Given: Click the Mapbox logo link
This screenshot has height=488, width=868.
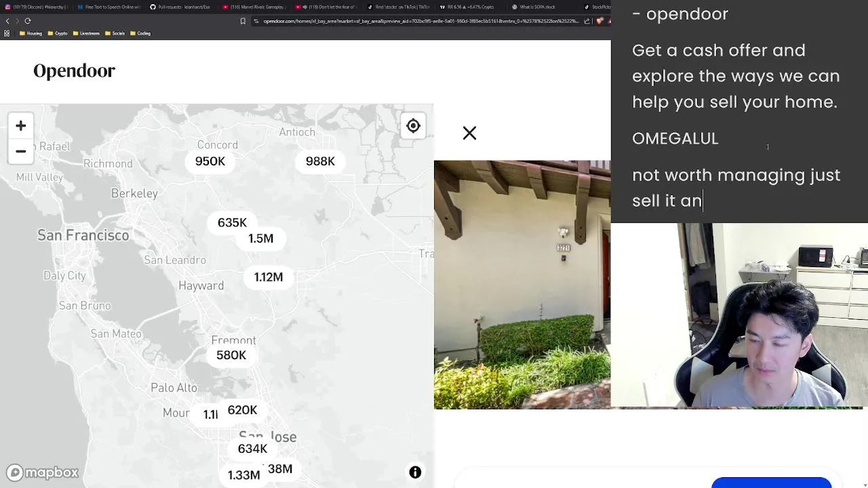Looking at the screenshot, I should (43, 472).
